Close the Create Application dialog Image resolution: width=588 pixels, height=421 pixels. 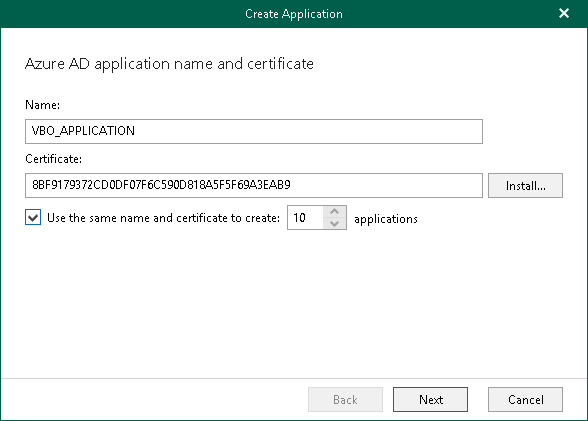(x=564, y=13)
